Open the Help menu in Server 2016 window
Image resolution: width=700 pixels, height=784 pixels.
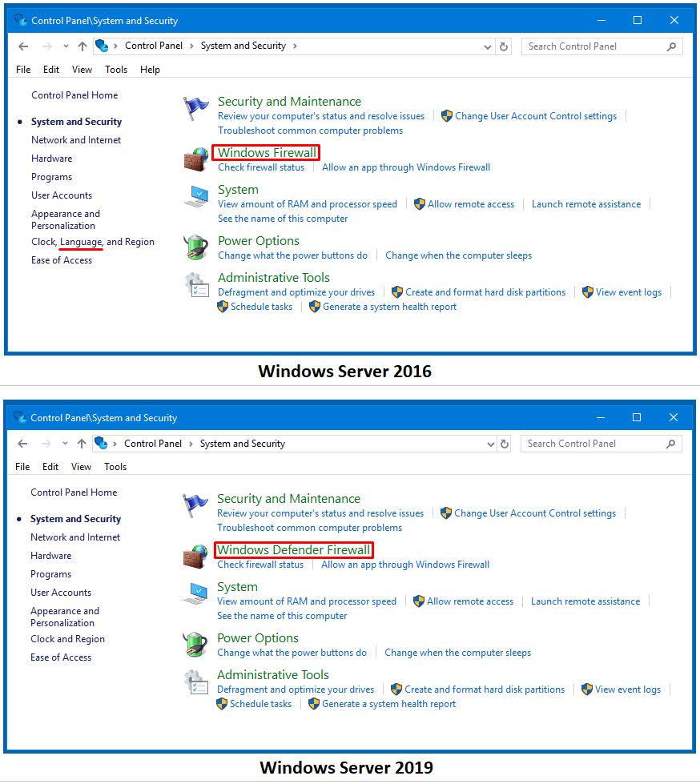[150, 70]
